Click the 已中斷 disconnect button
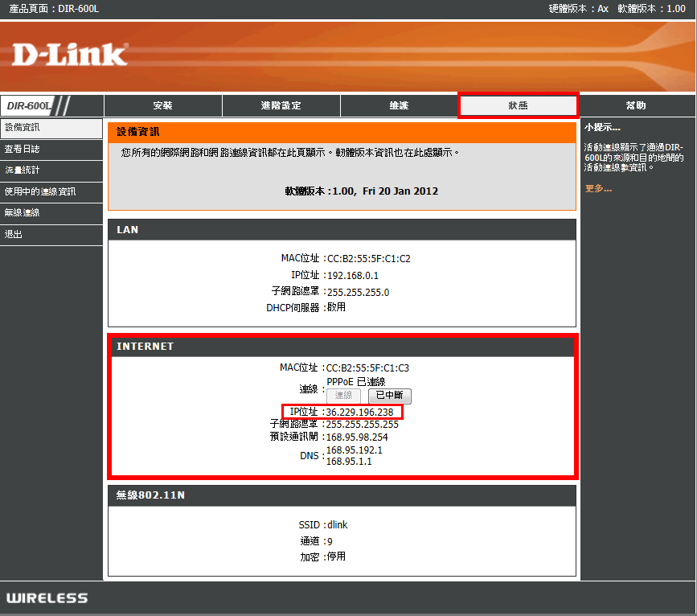 tap(390, 396)
